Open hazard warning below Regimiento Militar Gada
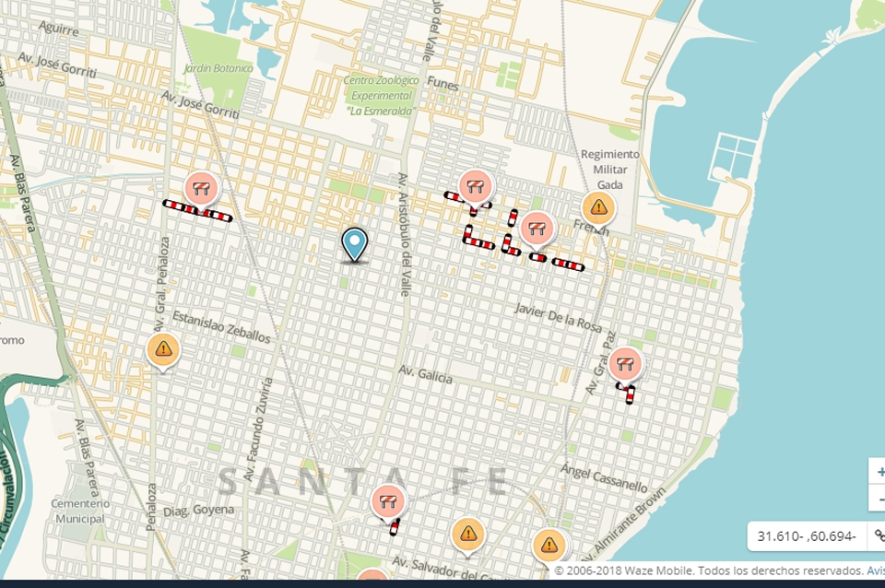The image size is (885, 588). (x=598, y=207)
